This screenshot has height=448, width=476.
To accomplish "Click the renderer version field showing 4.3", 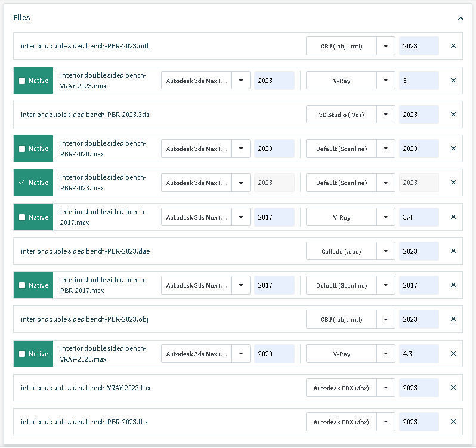I will click(418, 354).
